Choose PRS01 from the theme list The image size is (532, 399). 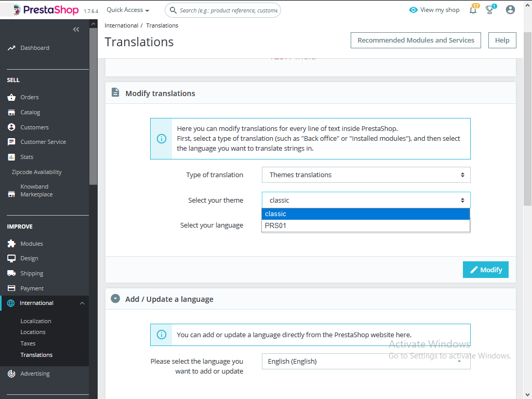365,225
